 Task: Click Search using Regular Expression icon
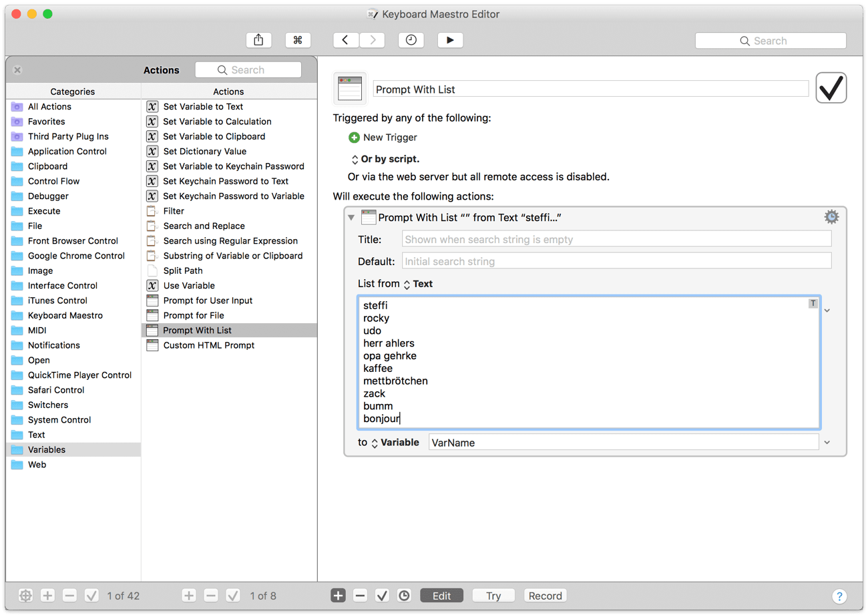152,240
